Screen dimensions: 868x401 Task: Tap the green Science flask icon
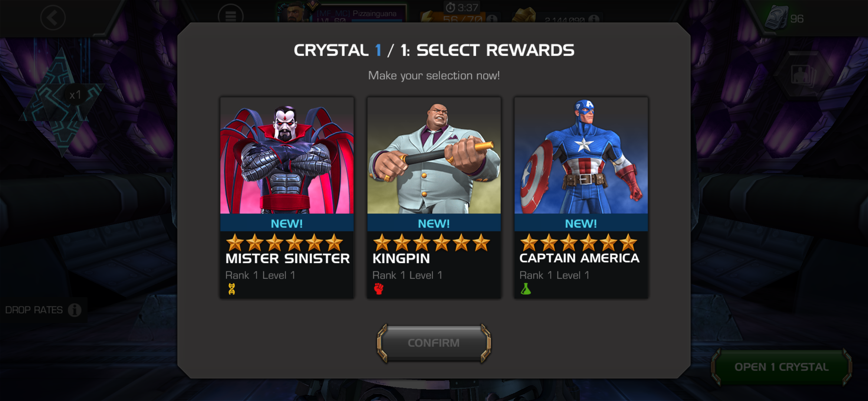pyautogui.click(x=526, y=289)
